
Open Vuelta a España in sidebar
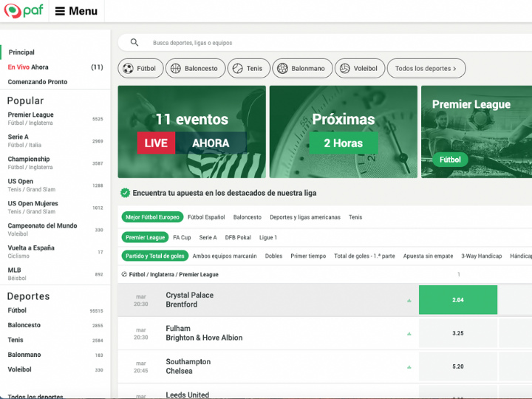point(55,251)
